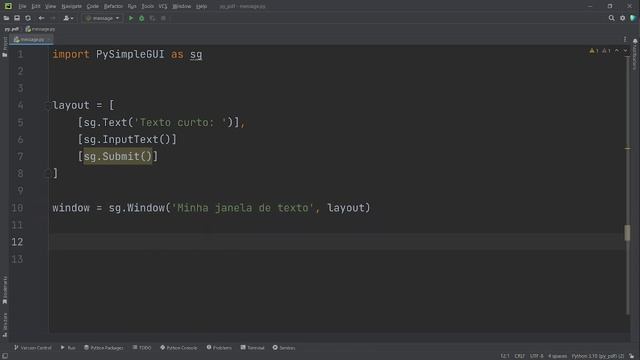Open the File menu
640x360 pixels.
click(22, 6)
